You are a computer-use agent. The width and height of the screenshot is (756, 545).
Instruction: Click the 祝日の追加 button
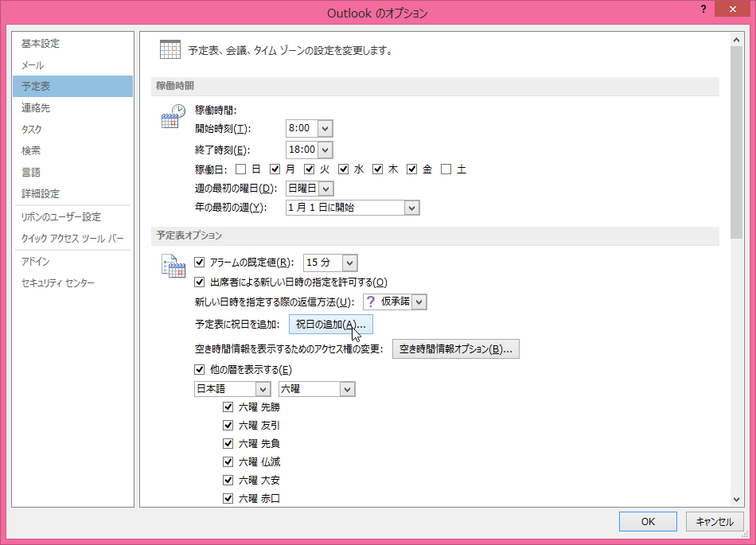331,325
